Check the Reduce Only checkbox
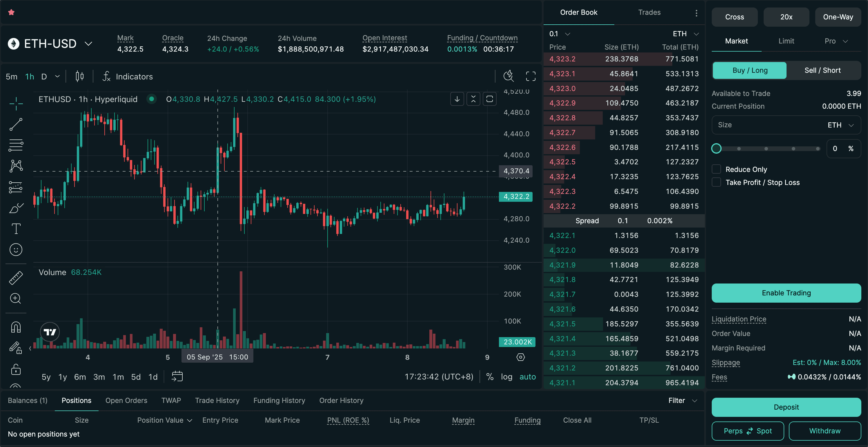The height and width of the screenshot is (447, 868). click(716, 169)
